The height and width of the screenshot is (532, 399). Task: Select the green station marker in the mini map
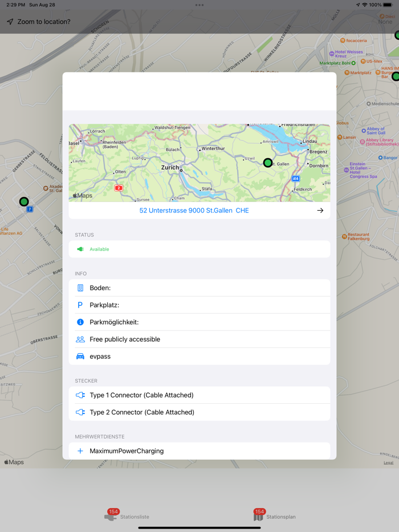click(267, 163)
